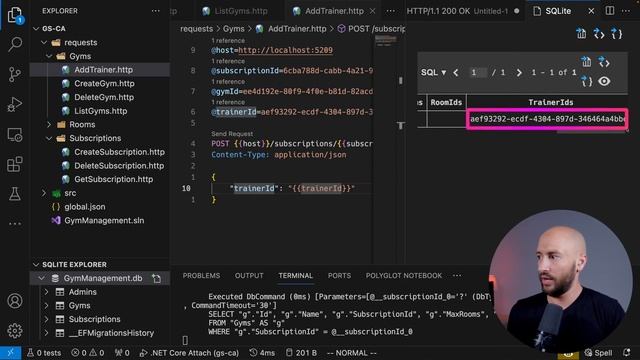
Task: Open the Explorer activity bar icon
Action: click(x=15, y=15)
